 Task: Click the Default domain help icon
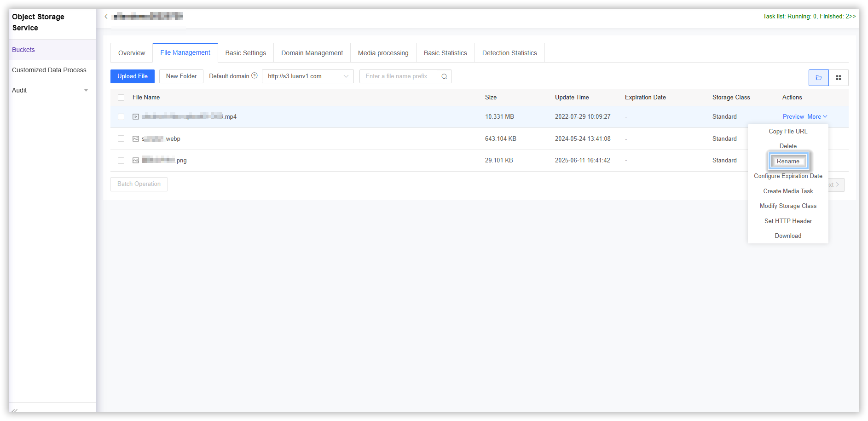tap(255, 76)
